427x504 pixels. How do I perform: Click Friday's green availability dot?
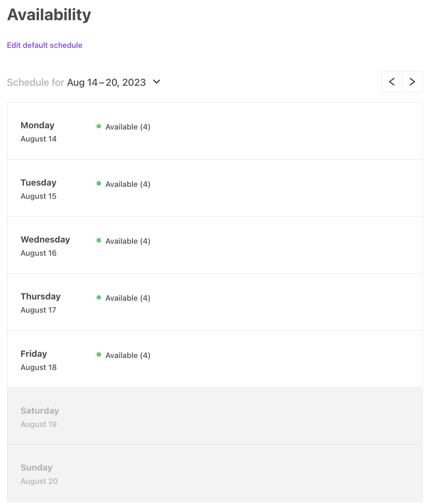point(99,355)
